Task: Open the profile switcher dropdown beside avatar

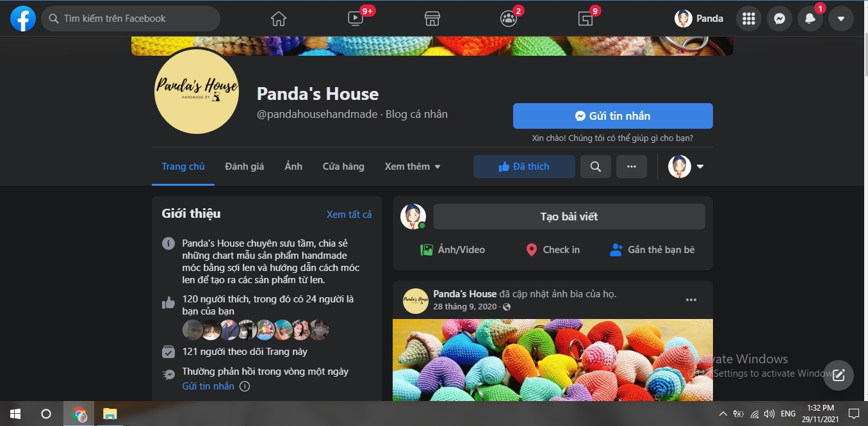Action: (x=700, y=167)
